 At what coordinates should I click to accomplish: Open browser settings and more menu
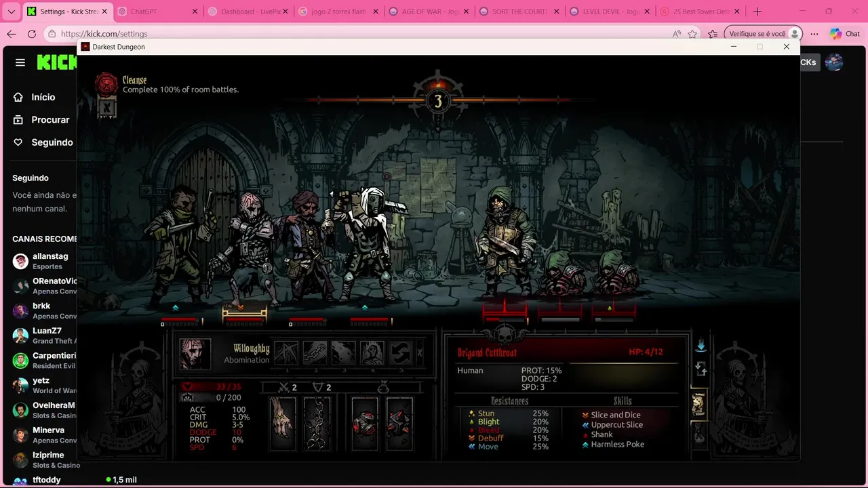click(x=814, y=34)
